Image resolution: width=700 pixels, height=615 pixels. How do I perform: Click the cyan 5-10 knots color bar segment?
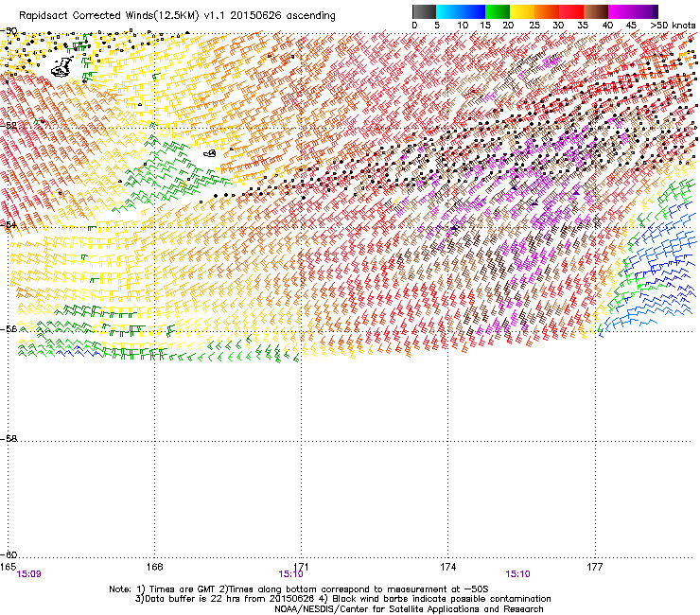pyautogui.click(x=448, y=11)
